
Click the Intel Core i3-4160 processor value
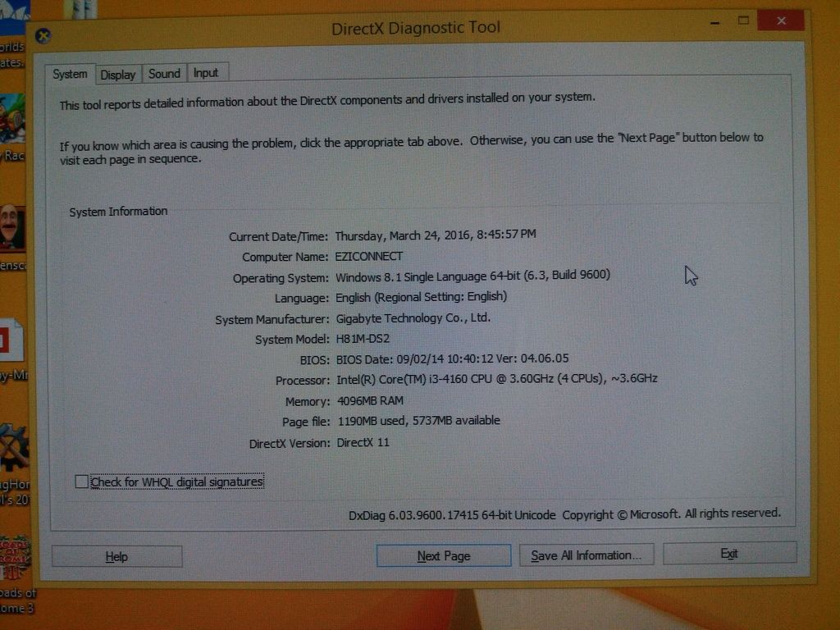(496, 379)
